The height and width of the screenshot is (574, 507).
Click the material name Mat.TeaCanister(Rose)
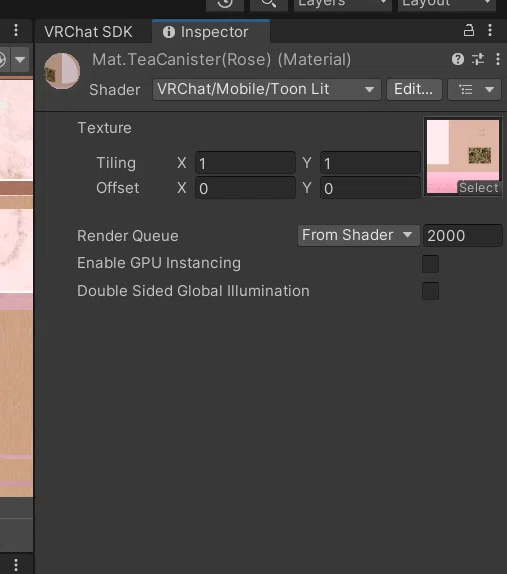[x=182, y=59]
